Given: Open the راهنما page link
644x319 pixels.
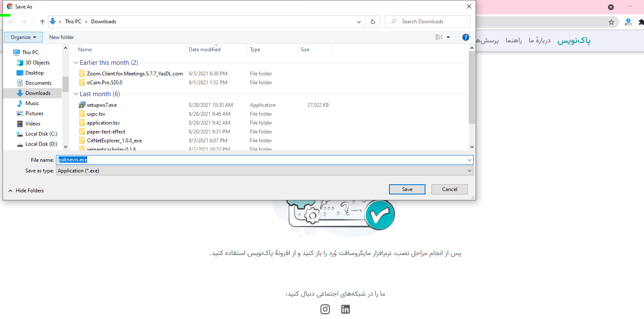Looking at the screenshot, I should (x=514, y=41).
